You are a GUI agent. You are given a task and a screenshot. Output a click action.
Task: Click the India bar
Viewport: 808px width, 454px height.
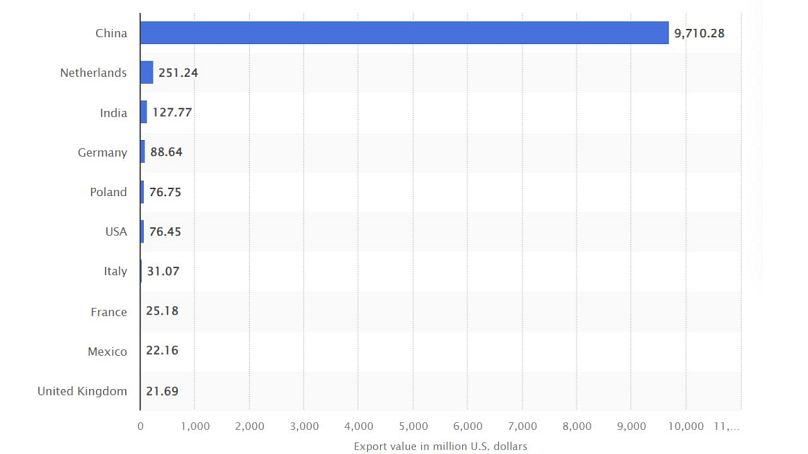click(143, 113)
